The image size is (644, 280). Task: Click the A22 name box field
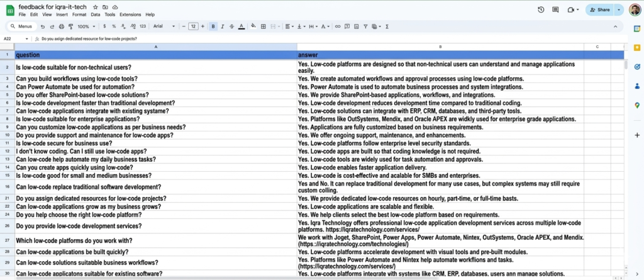tap(11, 38)
